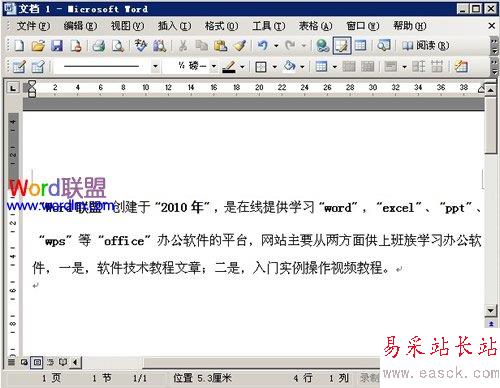The width and height of the screenshot is (500, 388).
Task: Switch to Outline view
Action: tap(50, 362)
